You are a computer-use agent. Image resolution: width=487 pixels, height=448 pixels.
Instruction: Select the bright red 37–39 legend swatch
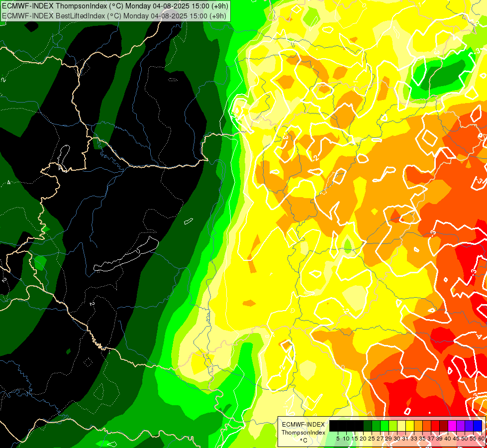(x=435, y=426)
